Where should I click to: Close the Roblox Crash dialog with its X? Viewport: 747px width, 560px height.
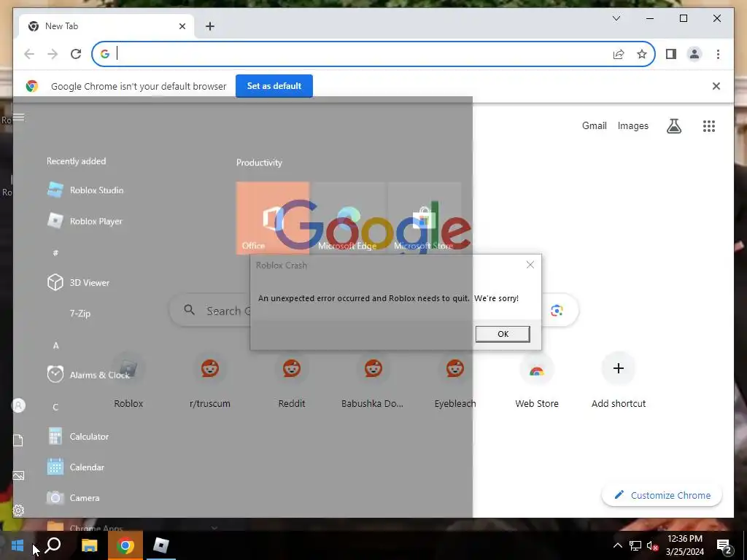[530, 265]
